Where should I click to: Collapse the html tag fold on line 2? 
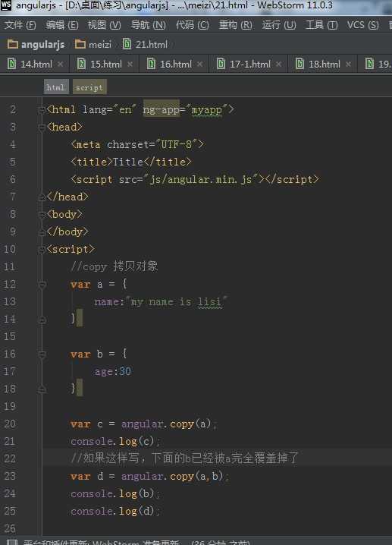coord(42,111)
